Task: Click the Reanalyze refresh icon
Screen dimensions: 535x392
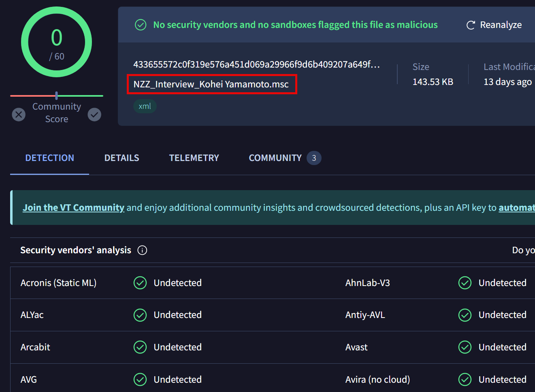Action: pos(470,25)
